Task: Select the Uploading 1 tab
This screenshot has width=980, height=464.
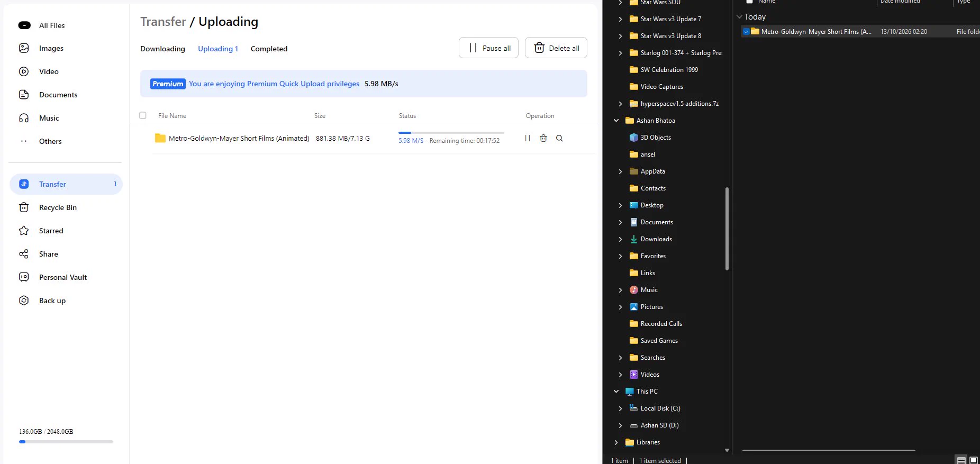Action: 218,49
